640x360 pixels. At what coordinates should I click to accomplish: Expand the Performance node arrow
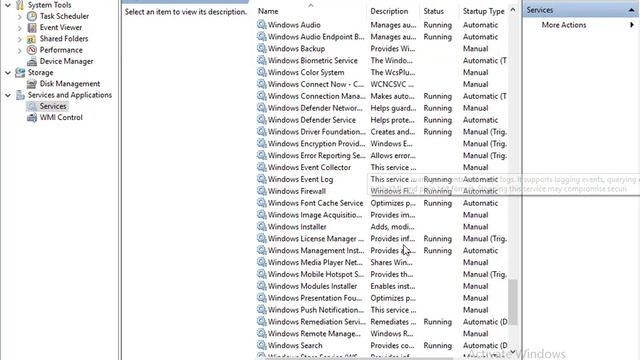(20, 51)
